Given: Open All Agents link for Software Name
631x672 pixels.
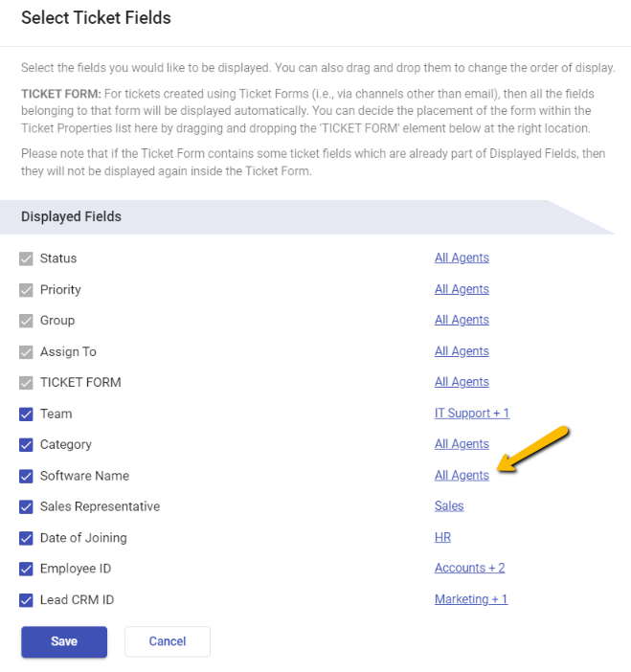Looking at the screenshot, I should pos(462,475).
